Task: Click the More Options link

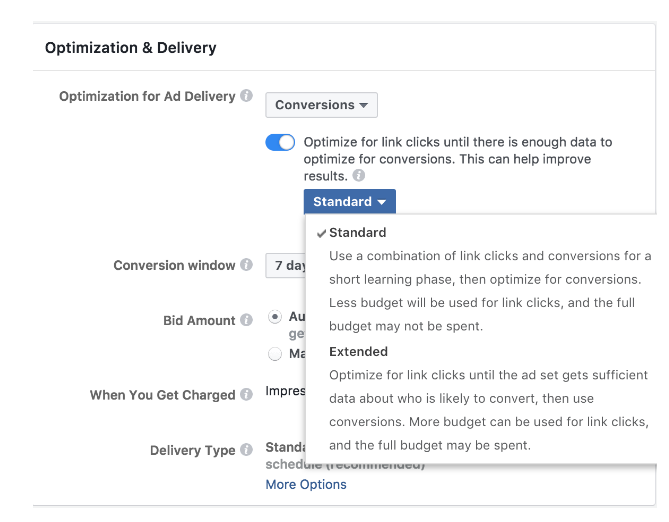Action: 306,485
